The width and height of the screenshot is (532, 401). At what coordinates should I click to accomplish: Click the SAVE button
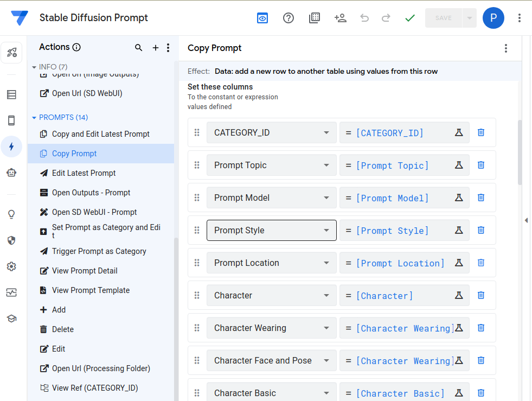[444, 18]
